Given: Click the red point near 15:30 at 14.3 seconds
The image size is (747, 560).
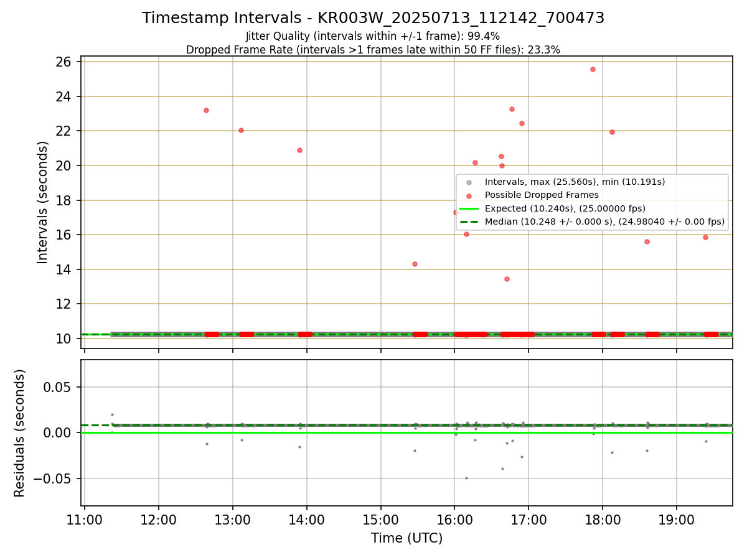Looking at the screenshot, I should click(x=415, y=264).
